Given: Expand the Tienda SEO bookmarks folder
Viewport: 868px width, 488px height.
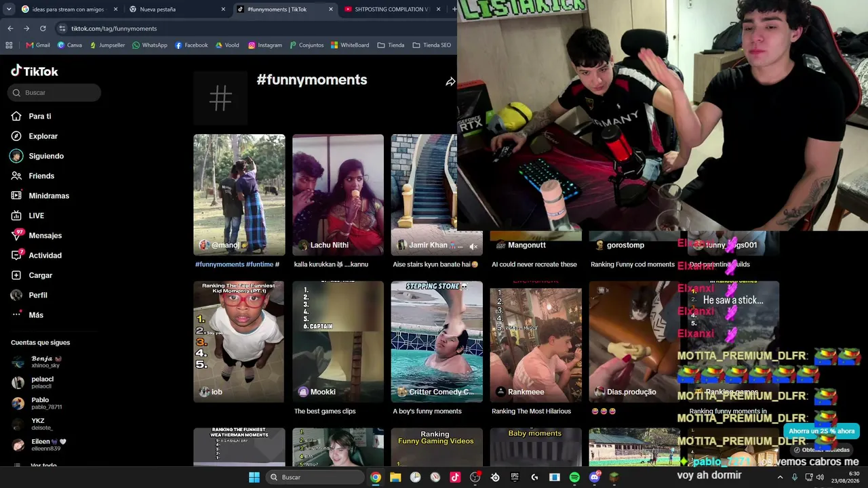Looking at the screenshot, I should tap(432, 45).
